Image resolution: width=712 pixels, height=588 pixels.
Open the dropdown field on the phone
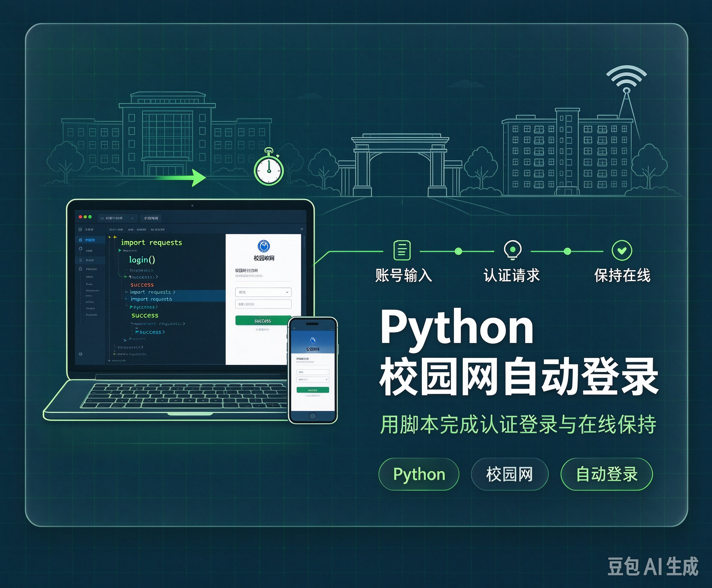tap(313, 380)
